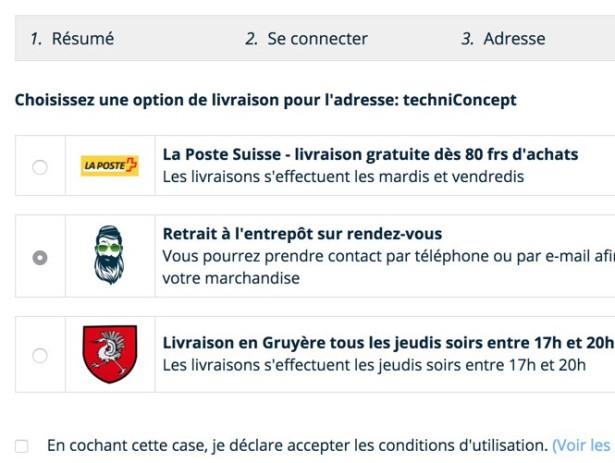Click the step number 2 in checkout bar
Viewport: 615px width, 463px height.
pyautogui.click(x=250, y=39)
